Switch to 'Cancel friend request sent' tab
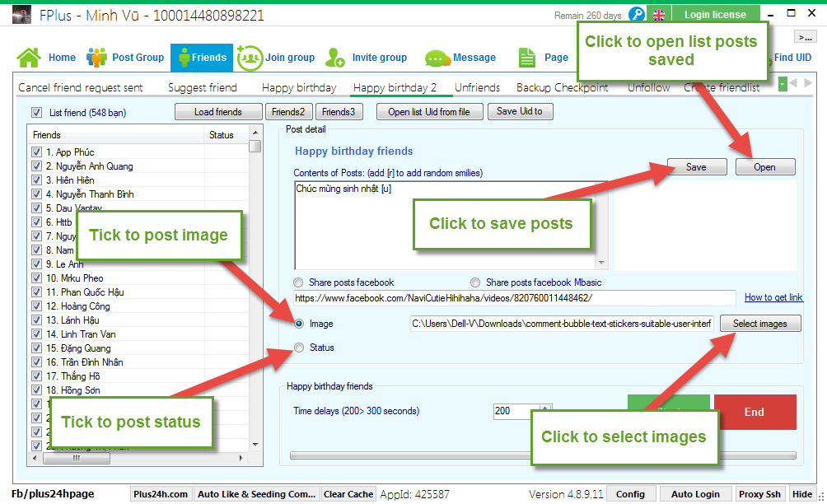 click(x=80, y=87)
